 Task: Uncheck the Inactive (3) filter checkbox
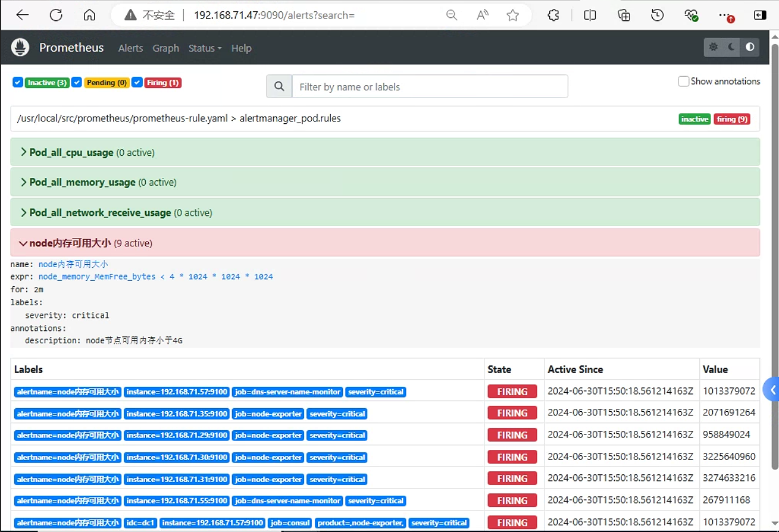click(18, 82)
